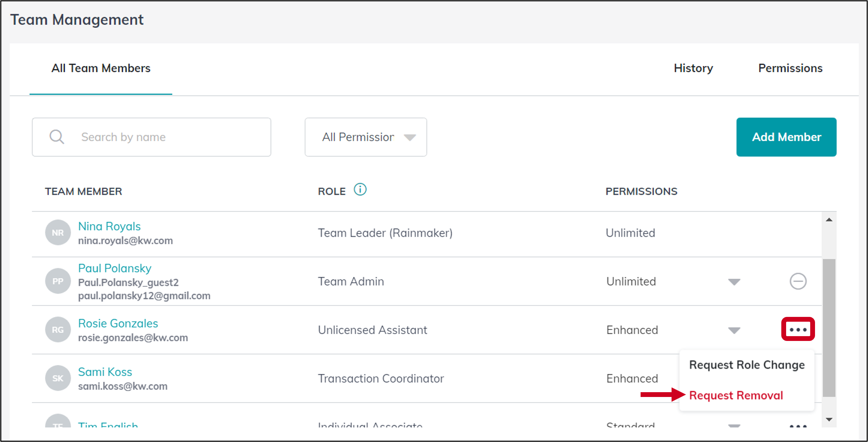Click the Team Admin role text
868x442 pixels.
tap(351, 281)
